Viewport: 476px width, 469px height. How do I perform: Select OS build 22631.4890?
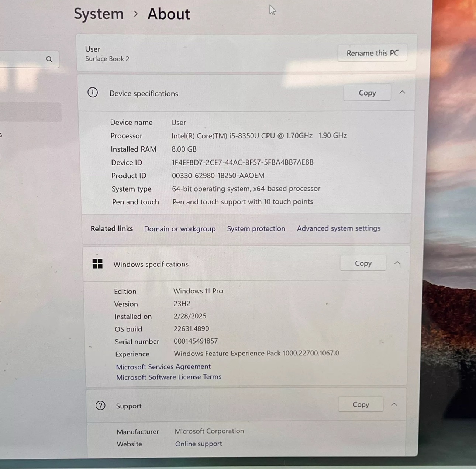click(191, 328)
